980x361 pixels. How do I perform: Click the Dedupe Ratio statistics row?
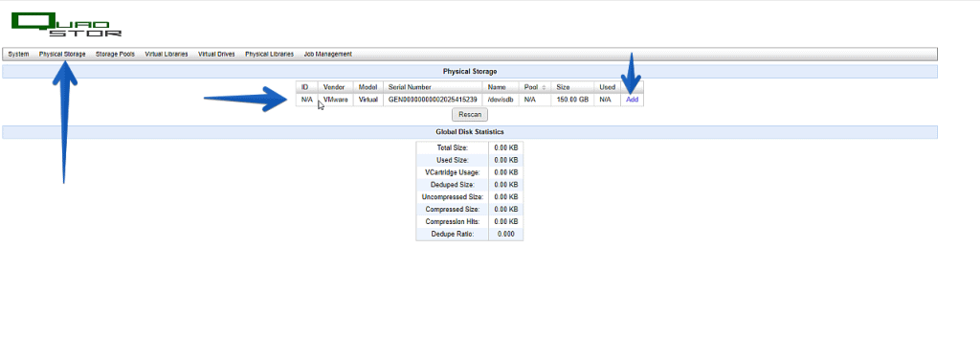point(469,234)
